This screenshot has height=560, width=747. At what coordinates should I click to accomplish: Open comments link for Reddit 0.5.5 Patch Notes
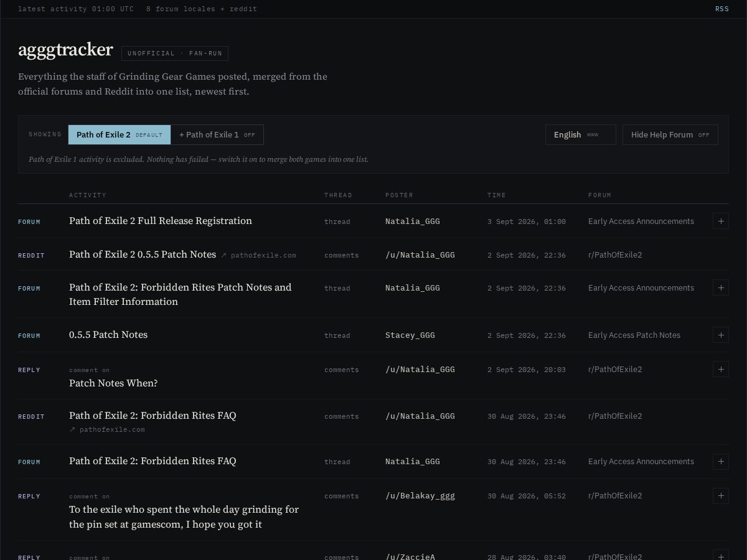tap(341, 255)
